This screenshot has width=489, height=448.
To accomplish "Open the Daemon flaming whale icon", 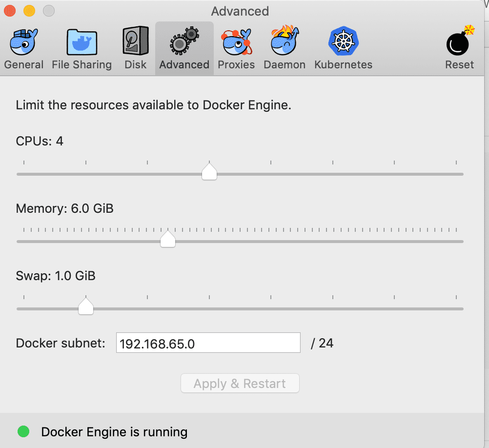I will (285, 41).
